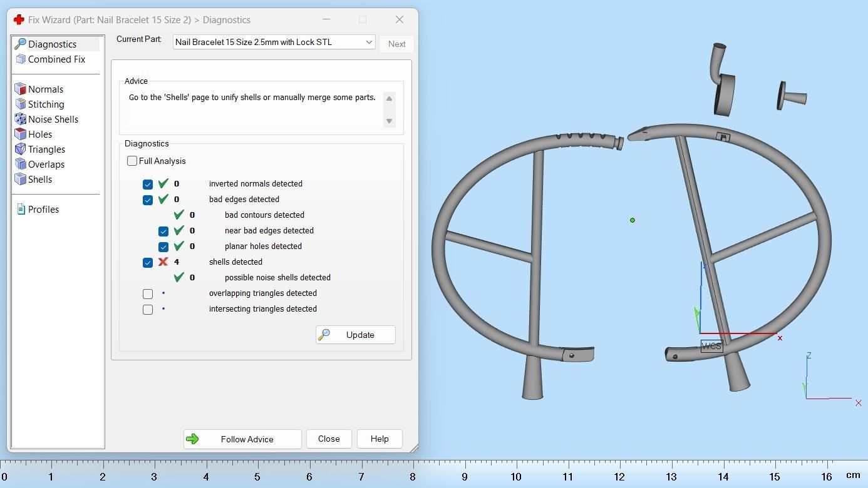Click the magnifier icon on Update button
The image size is (868, 488).
pyautogui.click(x=324, y=335)
